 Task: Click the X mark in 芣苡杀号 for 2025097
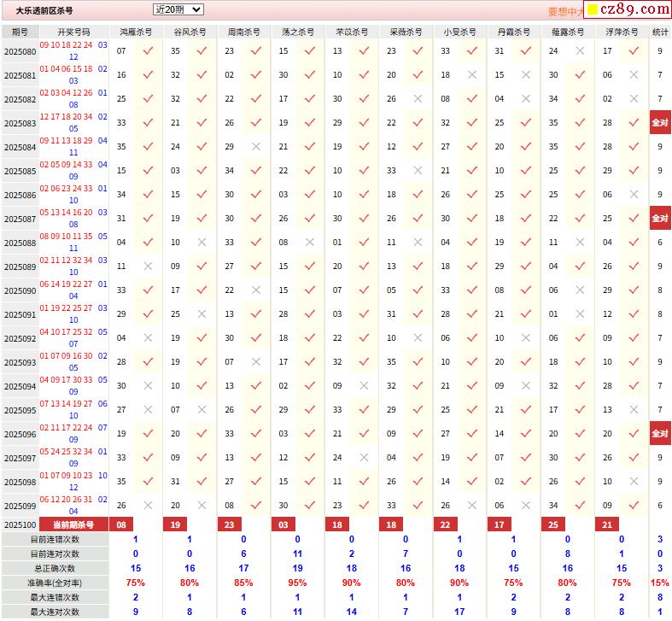point(364,458)
